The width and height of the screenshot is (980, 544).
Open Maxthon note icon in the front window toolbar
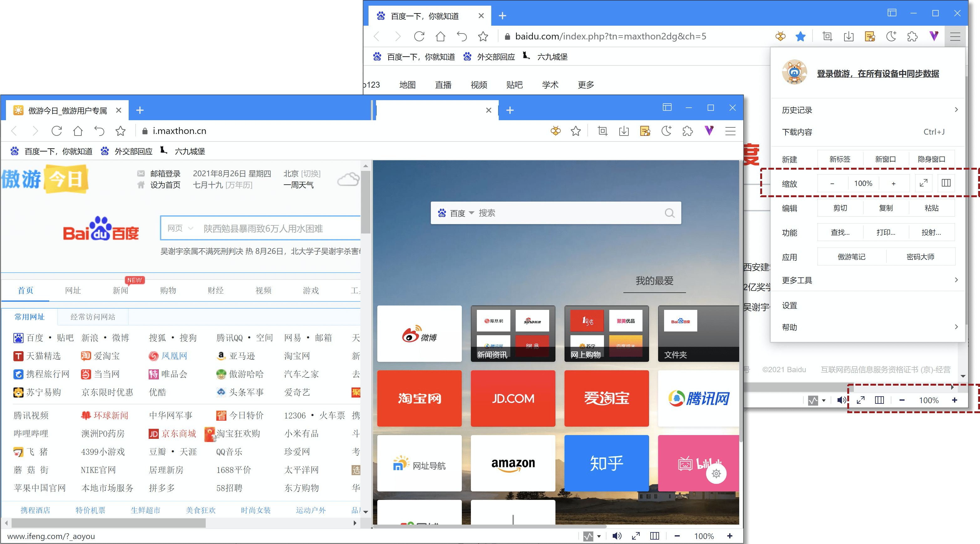pyautogui.click(x=645, y=131)
